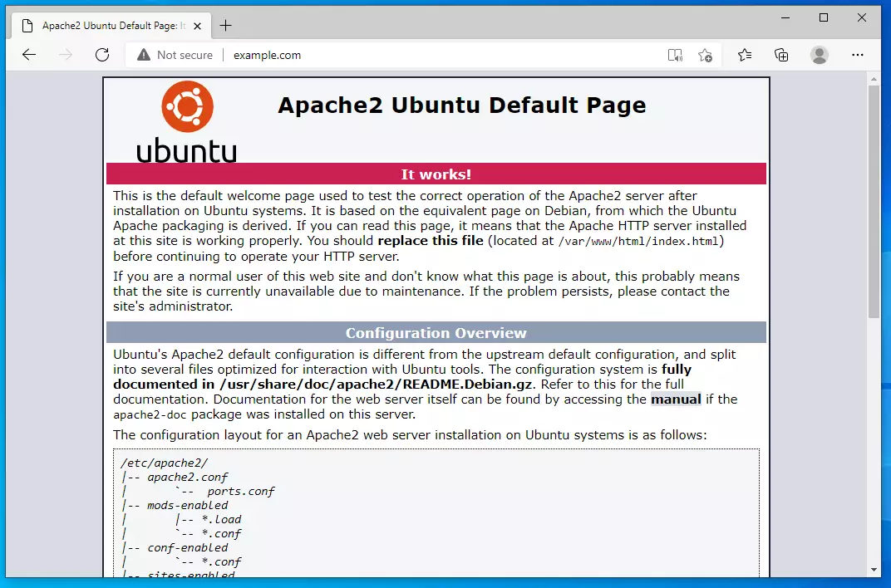Open a new tab with the plus button
This screenshot has height=588, width=891.
pos(225,26)
